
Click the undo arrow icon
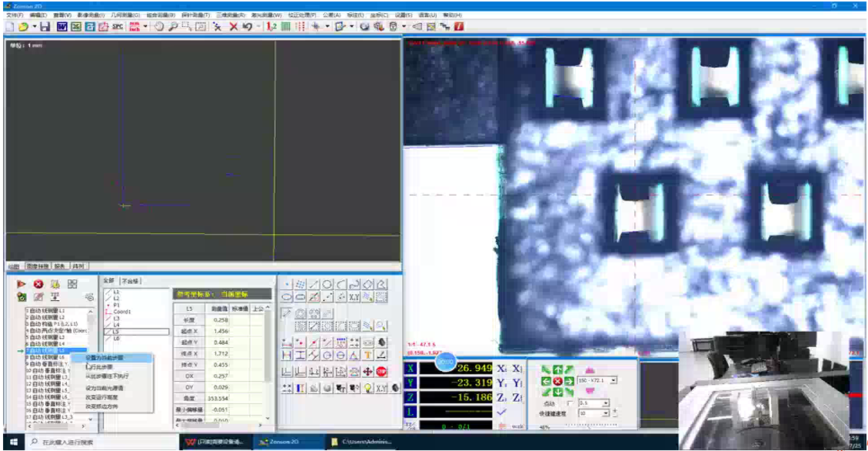click(x=248, y=27)
